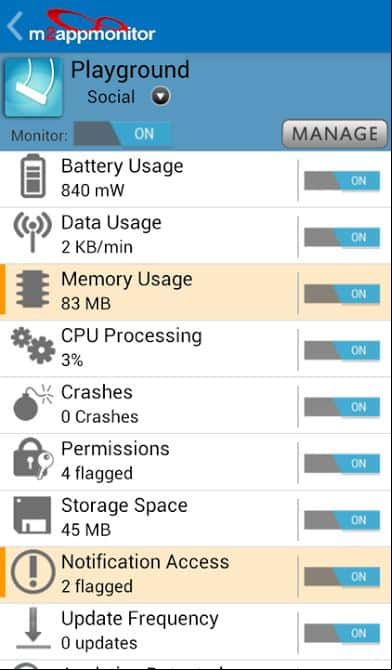The width and height of the screenshot is (392, 670).
Task: Toggle the Notification Access switch
Action: coord(342,577)
